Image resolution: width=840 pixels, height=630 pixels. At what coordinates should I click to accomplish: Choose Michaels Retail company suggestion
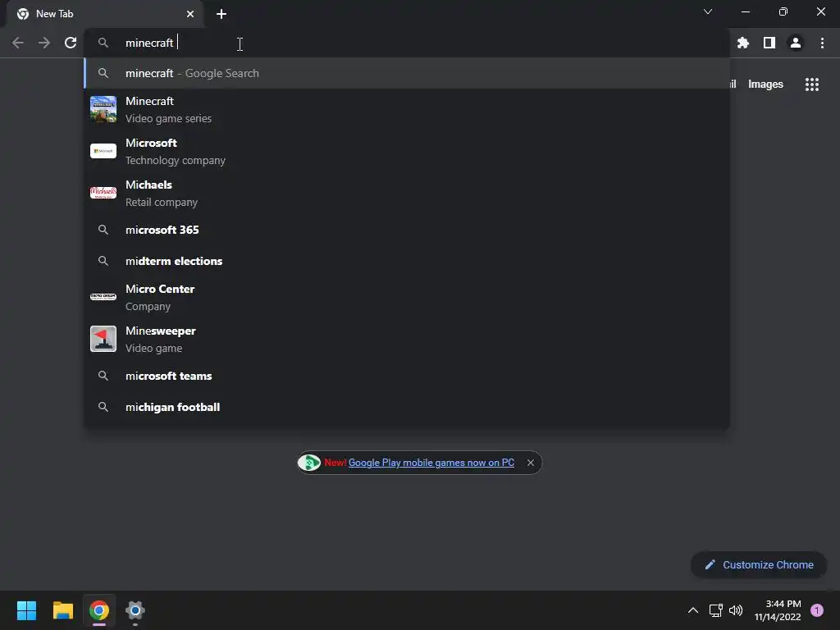pyautogui.click(x=407, y=193)
